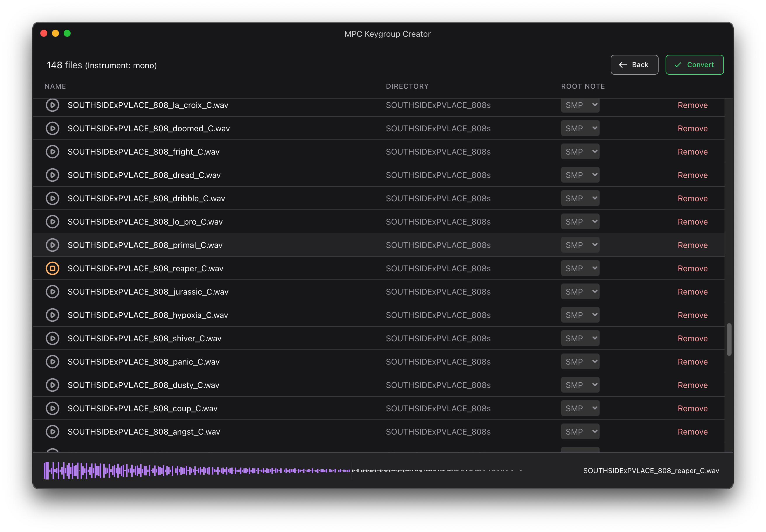Viewport: 766px width, 532px height.
Task: Preview the fright_C.wav sample
Action: tap(52, 152)
